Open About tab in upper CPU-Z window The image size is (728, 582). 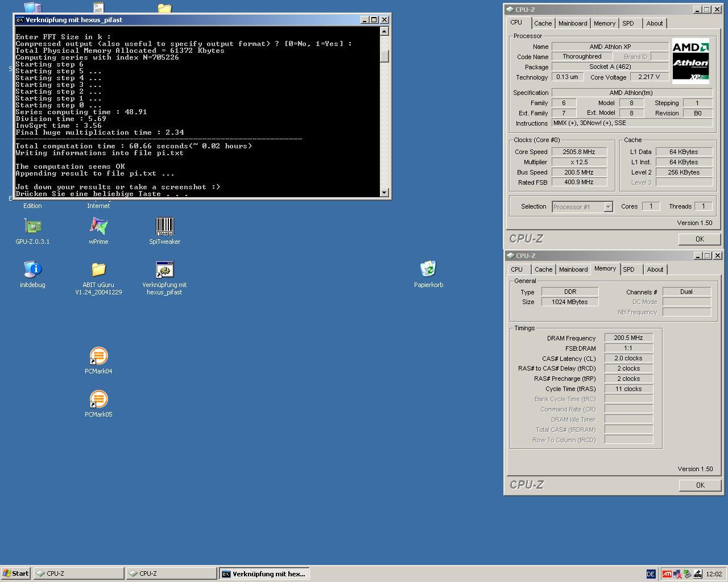coord(654,23)
